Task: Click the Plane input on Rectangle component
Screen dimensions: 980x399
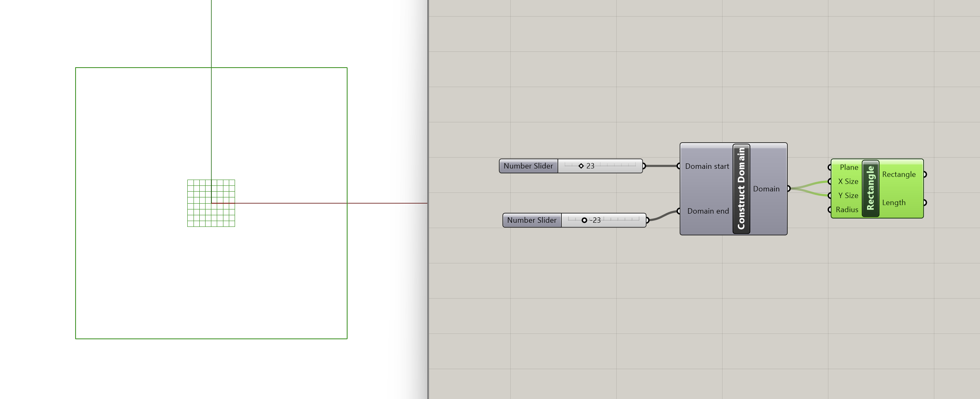Action: [848, 167]
